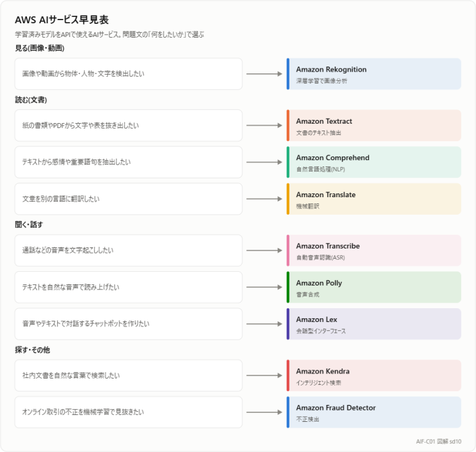Click the description '文書のテキスト抽出'

[318, 132]
